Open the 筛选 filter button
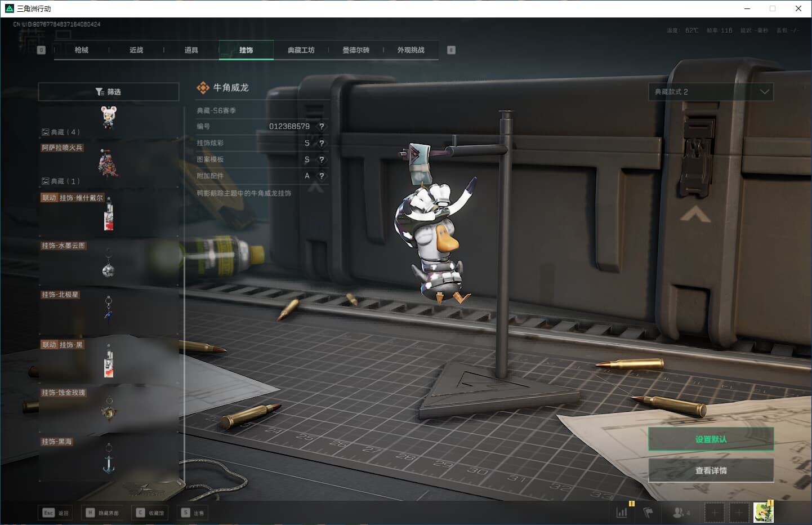This screenshot has height=525, width=812. pyautogui.click(x=108, y=92)
